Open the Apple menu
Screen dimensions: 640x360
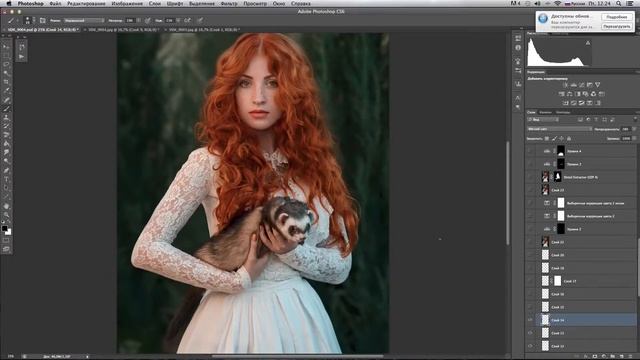(x=8, y=3)
